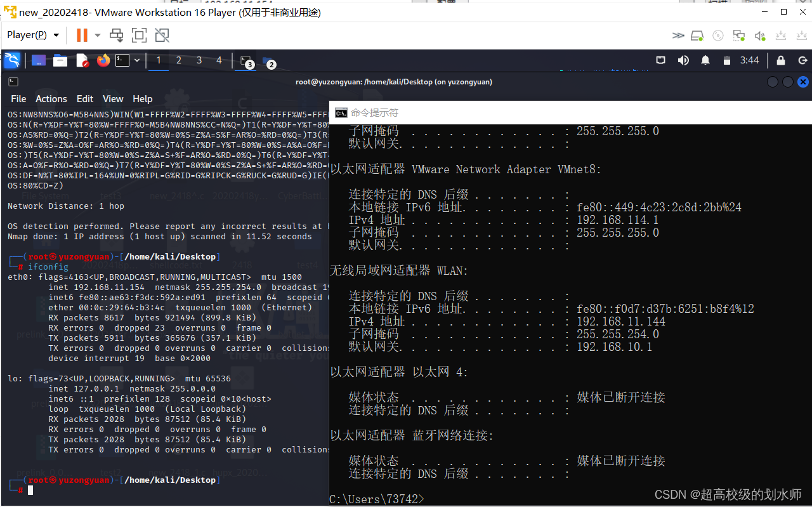Click the terminal cursor at the last prompt
Viewport: 812px width, 507px height.
tap(30, 491)
